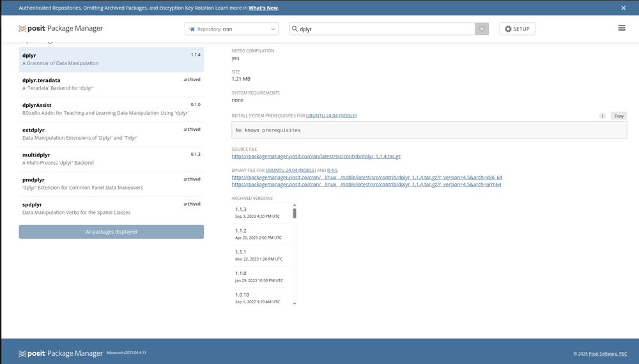Click the search magnifier icon
This screenshot has height=364, width=639.
tap(295, 29)
